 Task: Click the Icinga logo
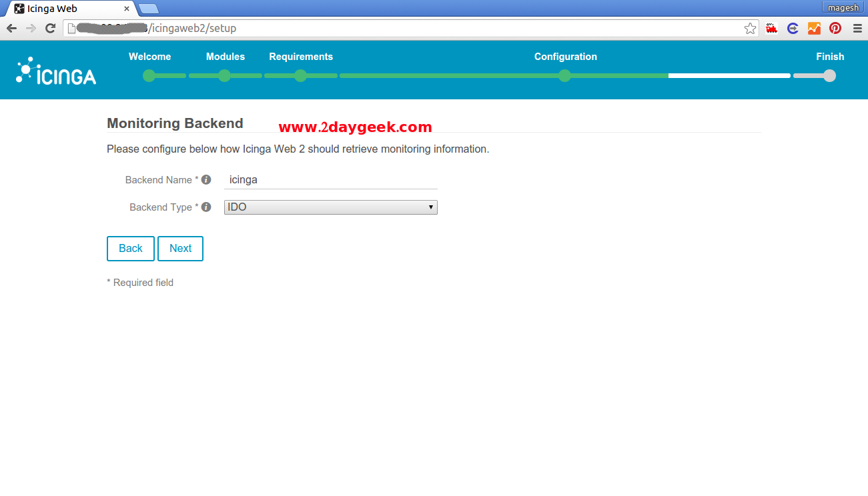(x=56, y=71)
